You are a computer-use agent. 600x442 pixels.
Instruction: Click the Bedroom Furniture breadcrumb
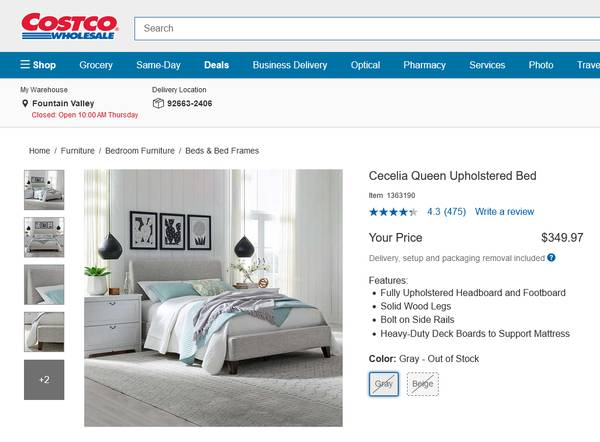pyautogui.click(x=140, y=151)
